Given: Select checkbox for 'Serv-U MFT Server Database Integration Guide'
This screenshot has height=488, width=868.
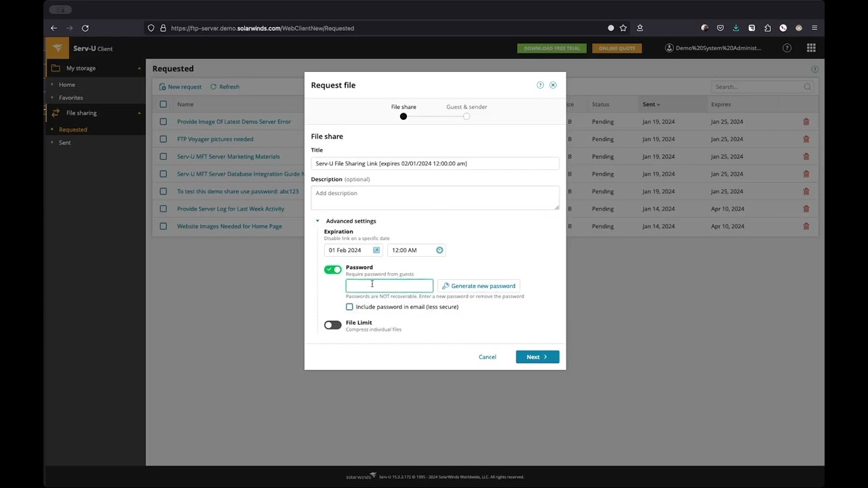Looking at the screenshot, I should [163, 174].
